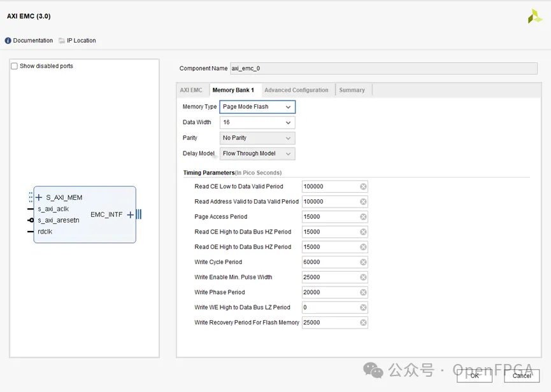Switch to the AXI EMC tab
Screen dimensions: 551x392
(191, 90)
